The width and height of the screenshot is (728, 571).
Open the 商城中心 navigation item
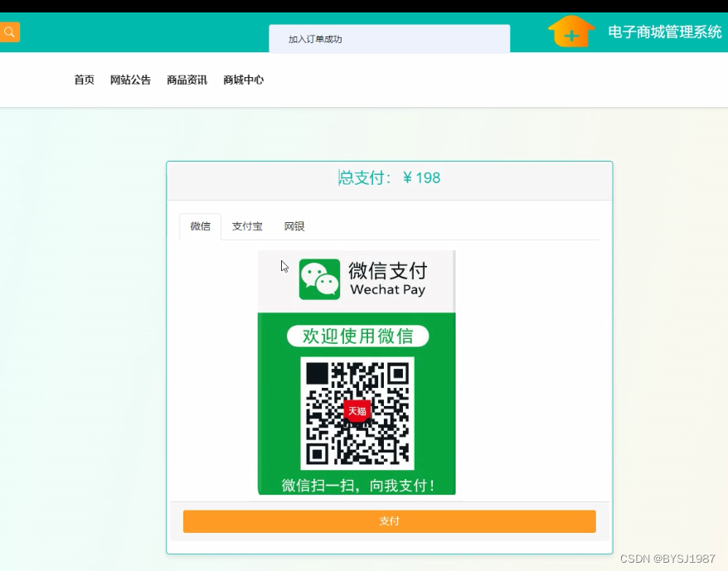[243, 80]
